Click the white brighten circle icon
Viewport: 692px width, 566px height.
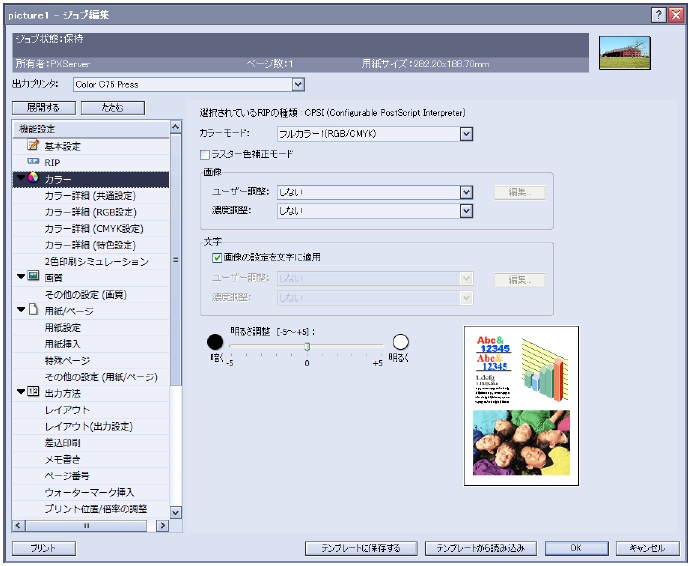pos(401,342)
